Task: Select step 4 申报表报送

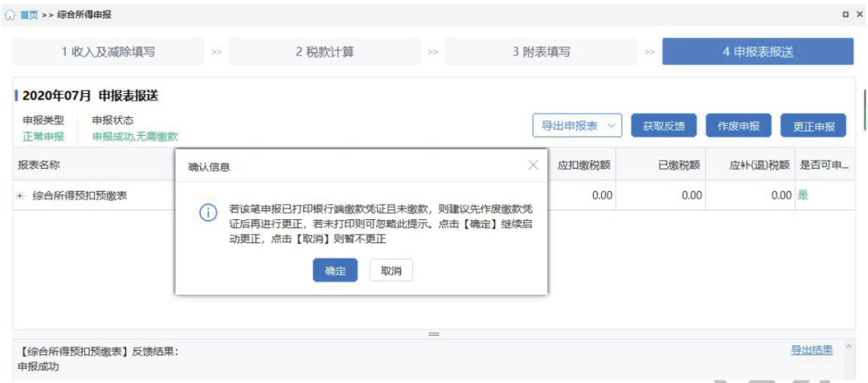Action: 757,52
